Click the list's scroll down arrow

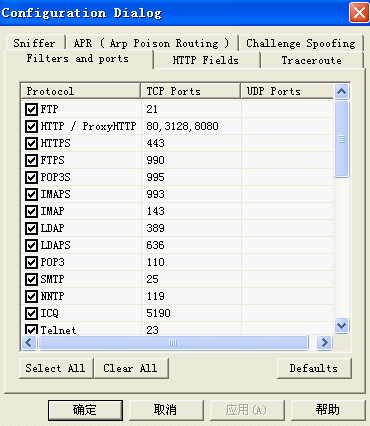341,325
